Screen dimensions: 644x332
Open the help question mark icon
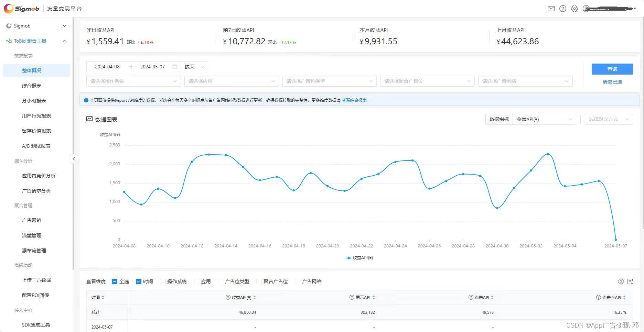click(563, 9)
